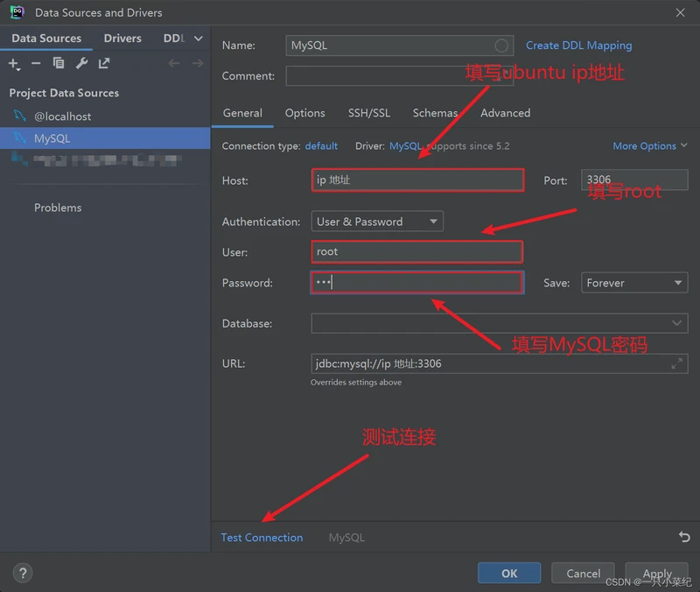Viewport: 700px width, 592px height.
Task: Click the color circle in the Name field
Action: pos(501,46)
